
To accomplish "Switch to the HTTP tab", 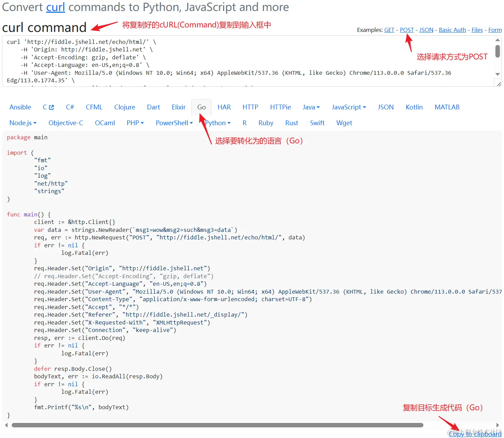I will coord(250,107).
